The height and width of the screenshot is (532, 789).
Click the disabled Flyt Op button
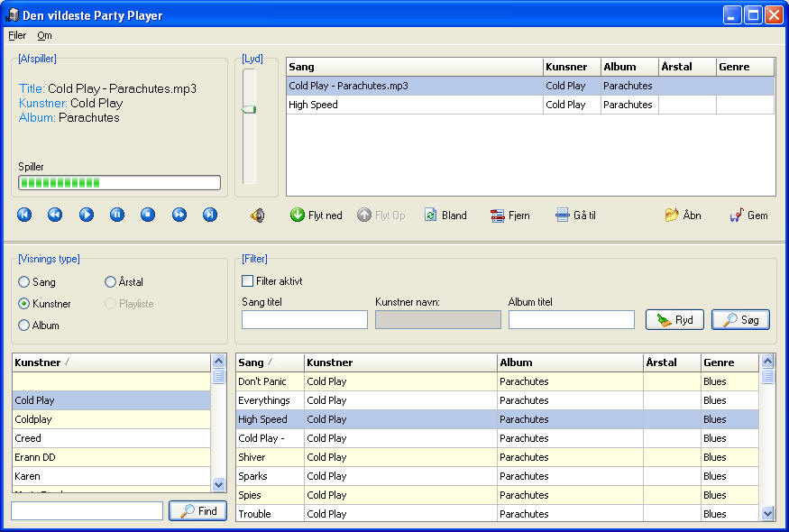pyautogui.click(x=381, y=216)
